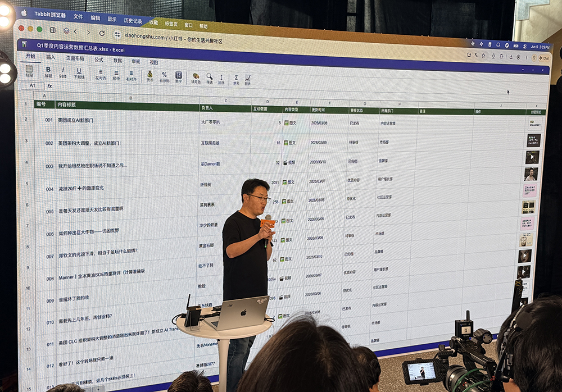Click the A1 name box field
Screen dimensions: 562x392
32,85
